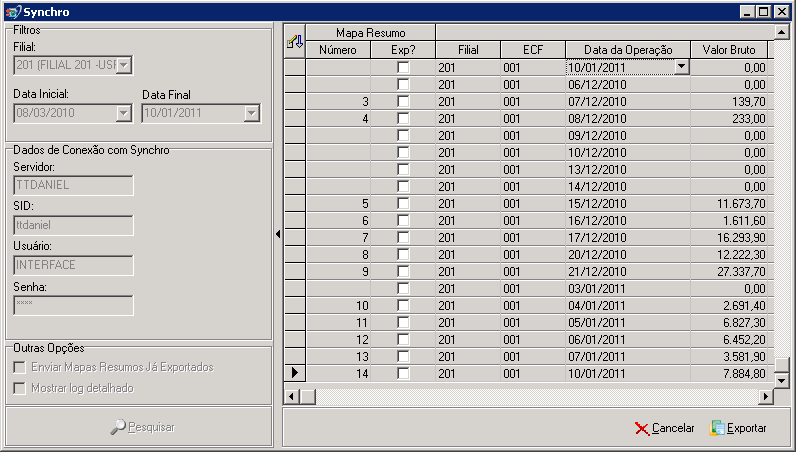The height and width of the screenshot is (452, 796).
Task: Click the grid sort icon in the header corner
Action: (x=294, y=42)
